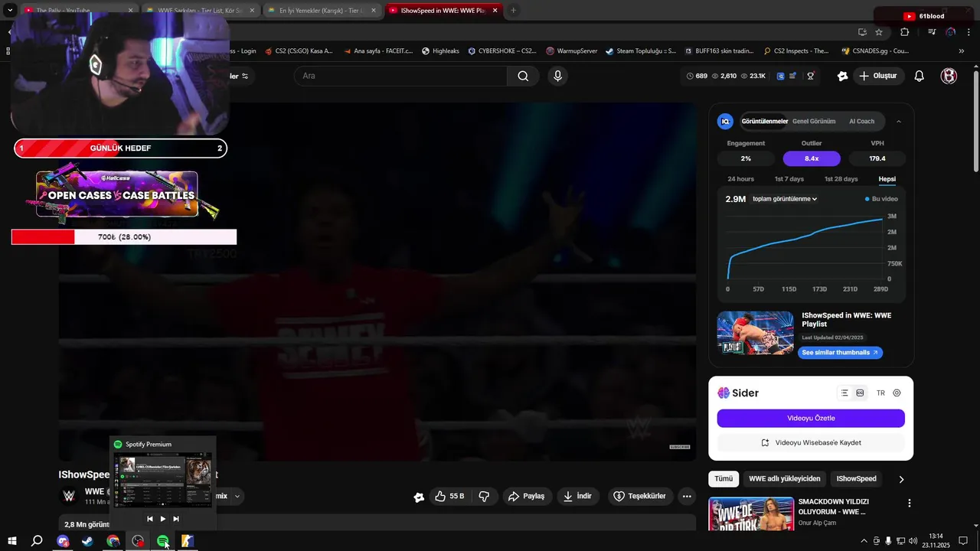The height and width of the screenshot is (551, 980).
Task: Install app icon in the address bar
Action: 862,32
